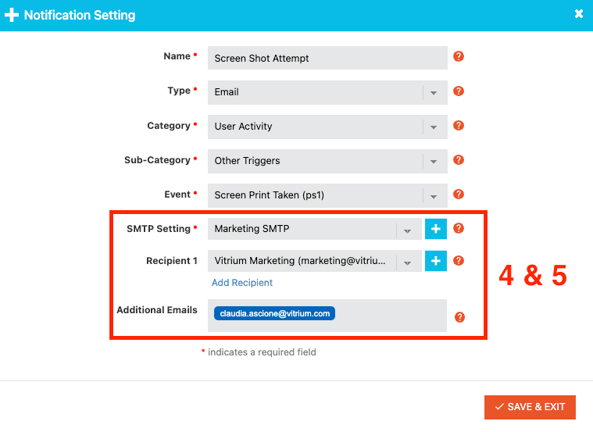This screenshot has width=593, height=432.
Task: Click help icon for SMTP Setting
Action: click(x=458, y=228)
